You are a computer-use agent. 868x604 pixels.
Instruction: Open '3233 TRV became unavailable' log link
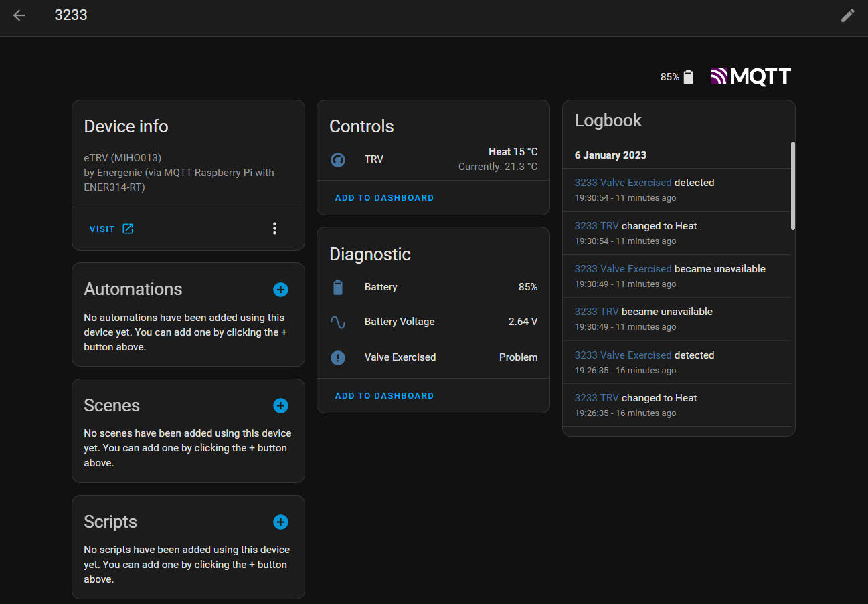(596, 312)
